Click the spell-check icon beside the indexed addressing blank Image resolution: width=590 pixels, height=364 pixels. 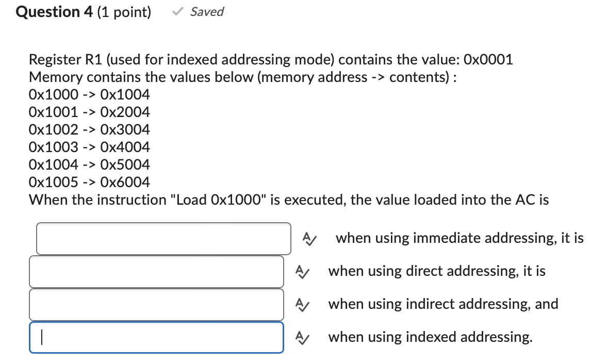pyautogui.click(x=302, y=338)
